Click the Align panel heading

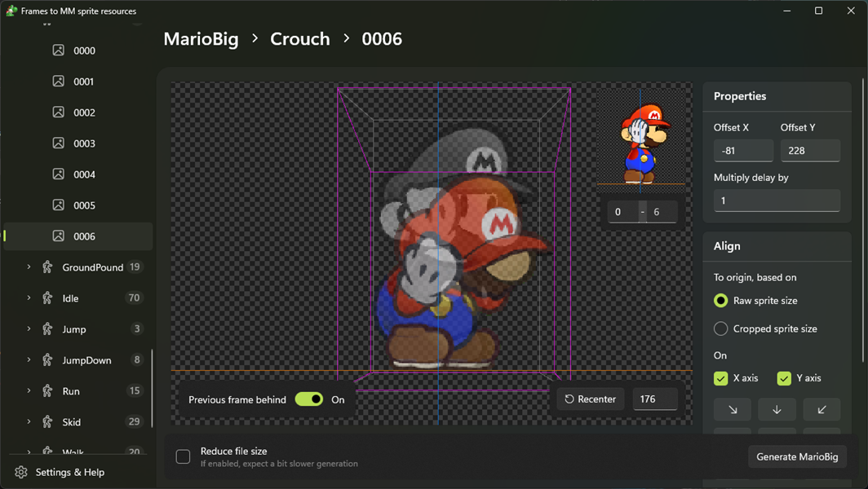(x=727, y=246)
